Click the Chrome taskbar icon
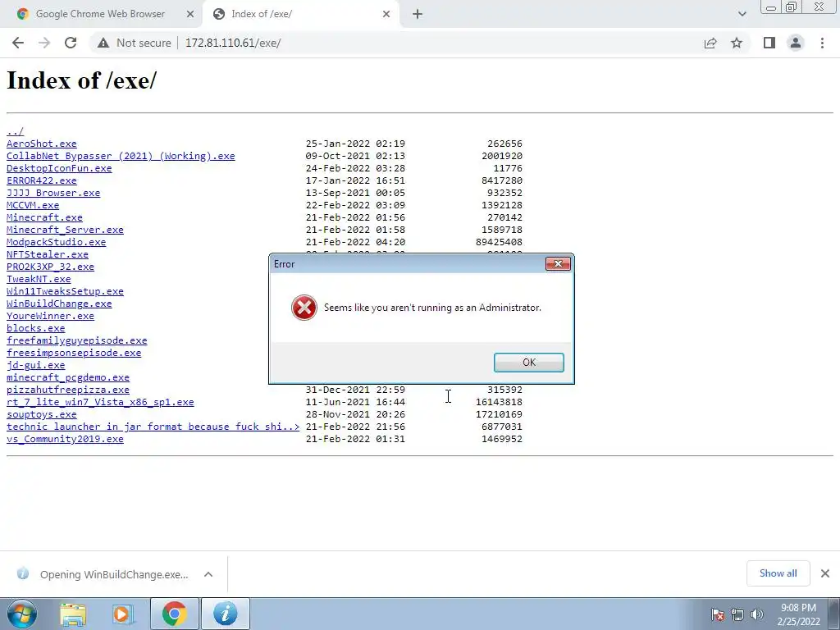840x630 pixels. (174, 614)
